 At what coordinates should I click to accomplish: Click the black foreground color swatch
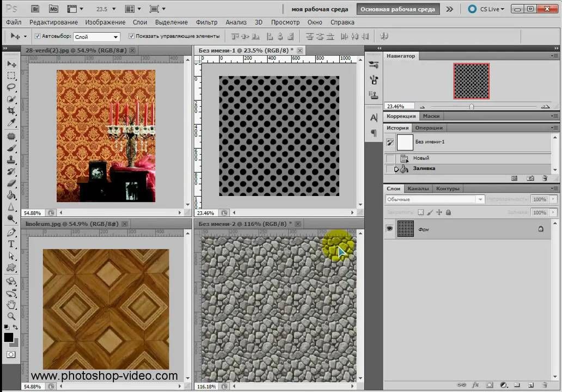[9, 338]
